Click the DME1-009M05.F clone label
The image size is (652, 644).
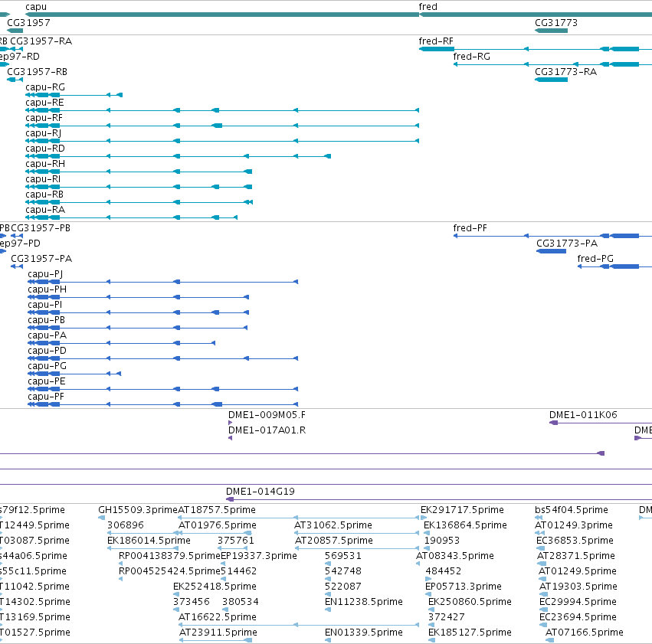click(267, 415)
